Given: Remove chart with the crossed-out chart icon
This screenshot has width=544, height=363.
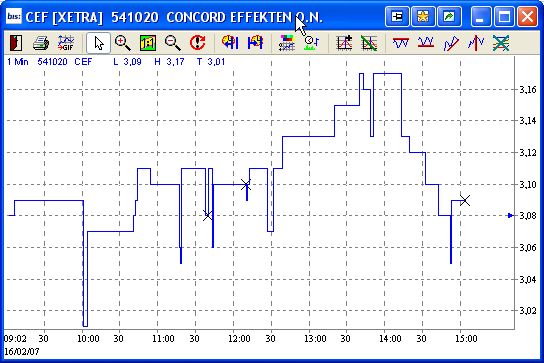Looking at the screenshot, I should [369, 43].
